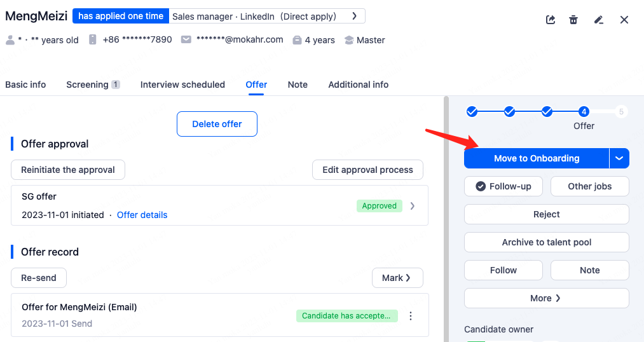The height and width of the screenshot is (342, 644).
Task: Click the phone icon in candidate header
Action: [93, 39]
